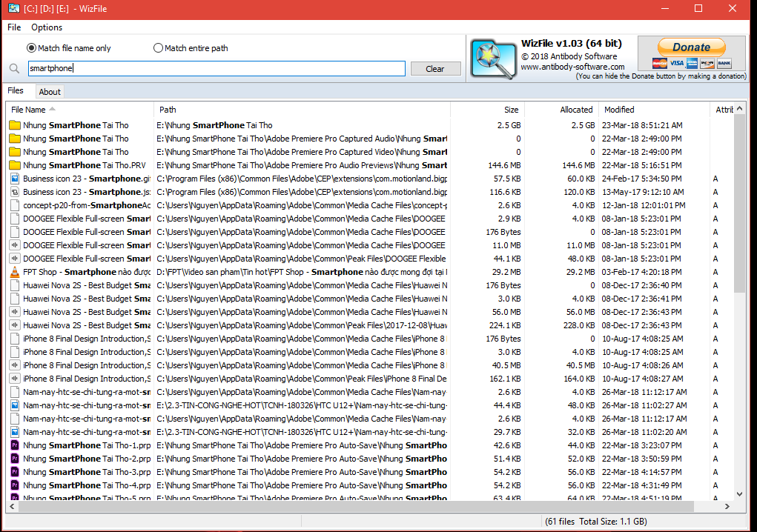
Task: Sort by Size column header
Action: tap(488, 110)
